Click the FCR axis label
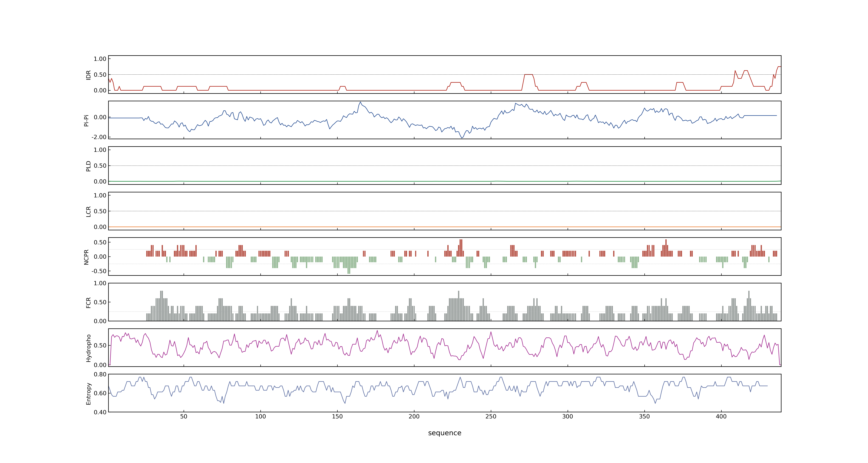868x463 pixels. click(x=88, y=303)
